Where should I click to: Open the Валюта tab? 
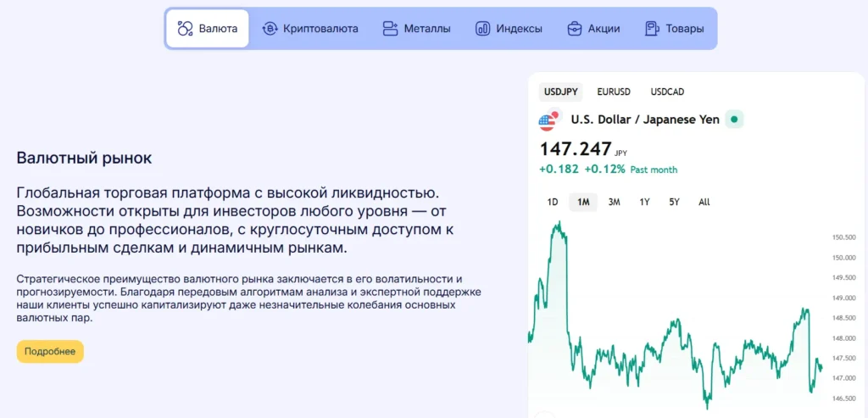click(208, 29)
